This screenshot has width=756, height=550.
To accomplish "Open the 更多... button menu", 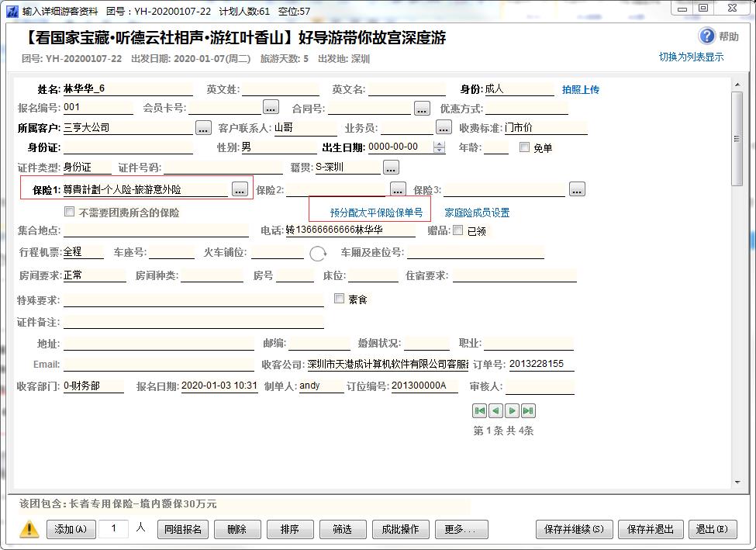I will [x=461, y=529].
